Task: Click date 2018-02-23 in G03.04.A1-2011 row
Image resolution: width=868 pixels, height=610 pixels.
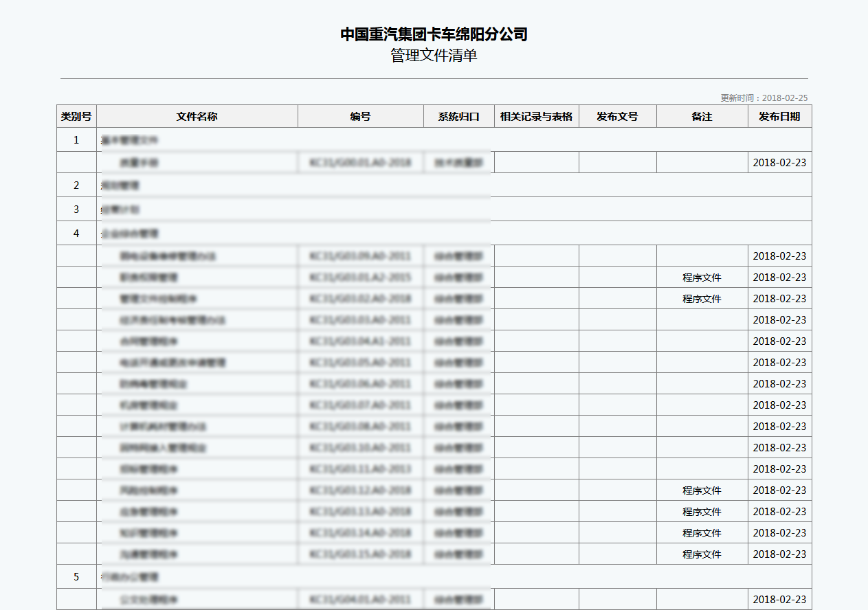Action: tap(780, 341)
